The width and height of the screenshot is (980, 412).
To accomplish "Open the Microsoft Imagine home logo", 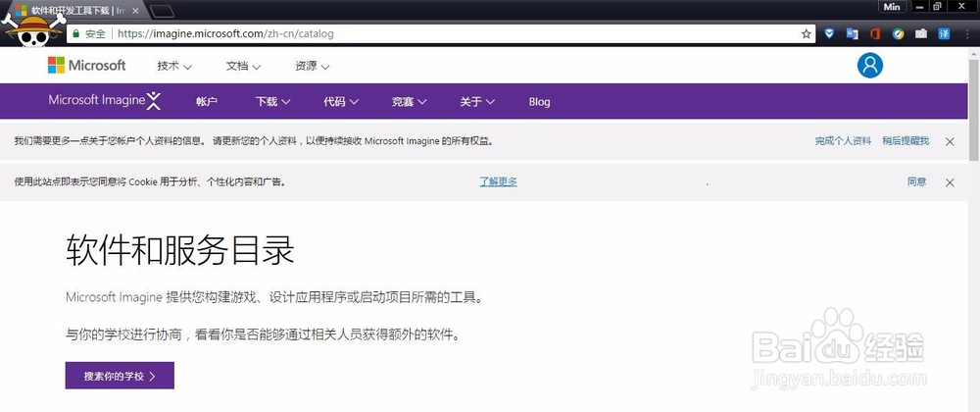I will click(105, 101).
